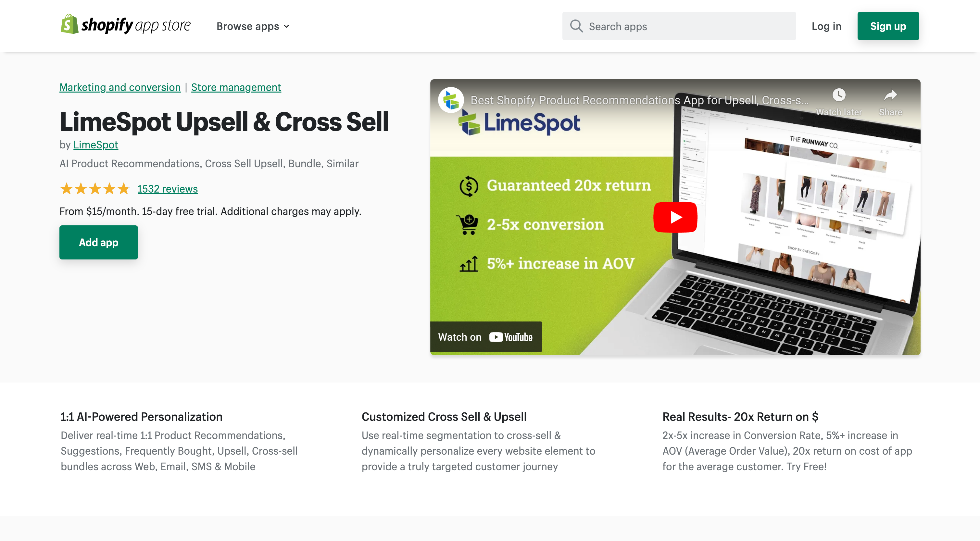The image size is (980, 541).
Task: Click the Shopify bag logo icon
Action: (68, 25)
